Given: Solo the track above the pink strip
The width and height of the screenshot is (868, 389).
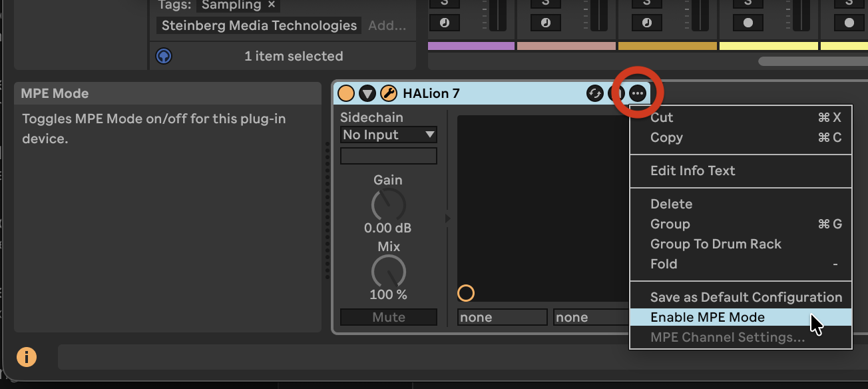Looking at the screenshot, I should click(x=545, y=3).
